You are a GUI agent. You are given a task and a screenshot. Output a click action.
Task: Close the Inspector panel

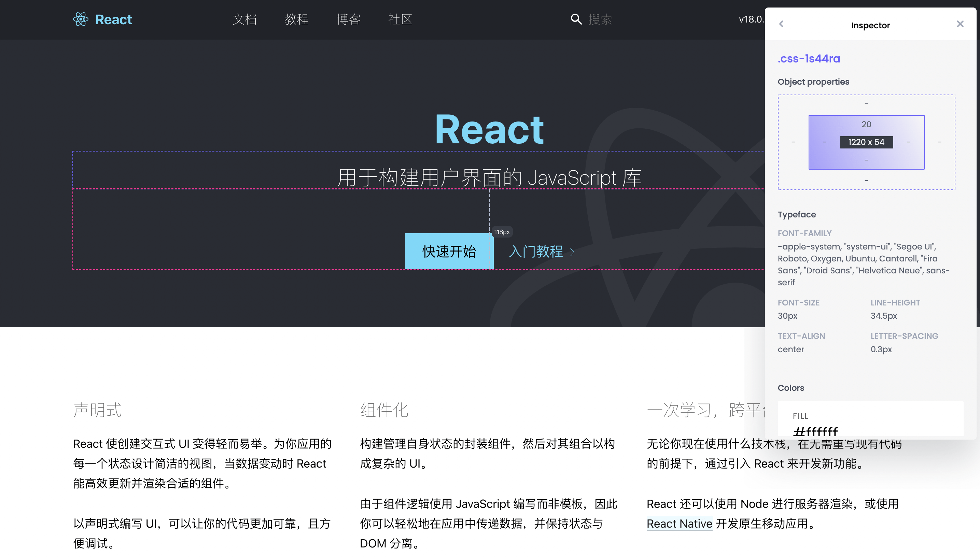tap(960, 24)
